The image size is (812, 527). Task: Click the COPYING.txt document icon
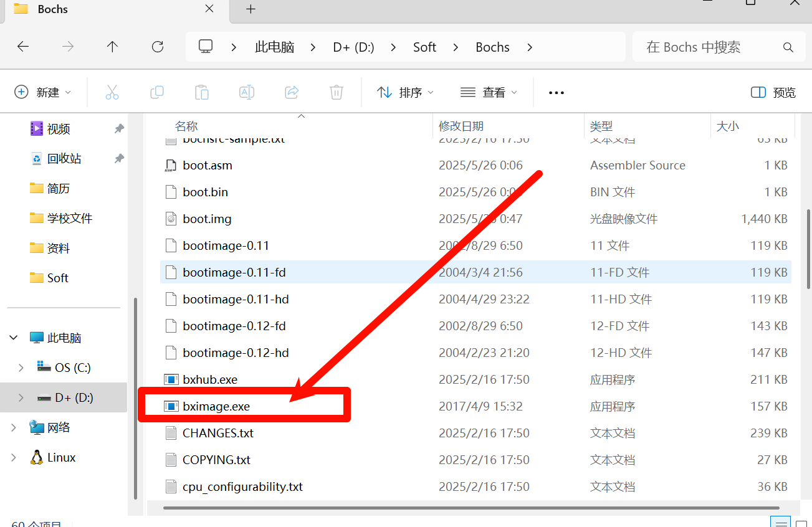pos(171,460)
